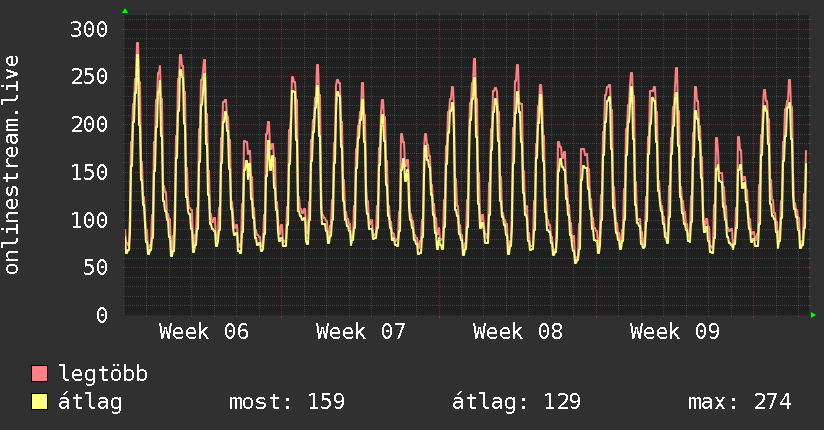The image size is (824, 430).
Task: Click the pink legtöbb legend swatch
Action: pos(39,373)
